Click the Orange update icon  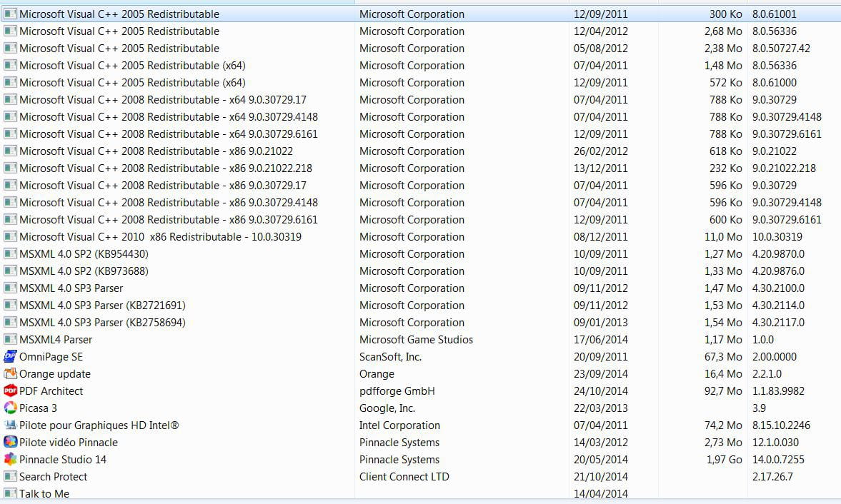(10, 373)
